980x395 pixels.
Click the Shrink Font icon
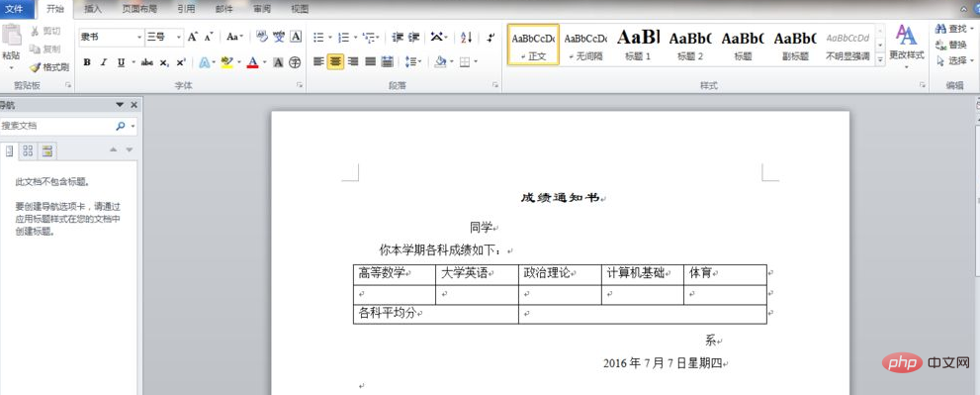208,37
